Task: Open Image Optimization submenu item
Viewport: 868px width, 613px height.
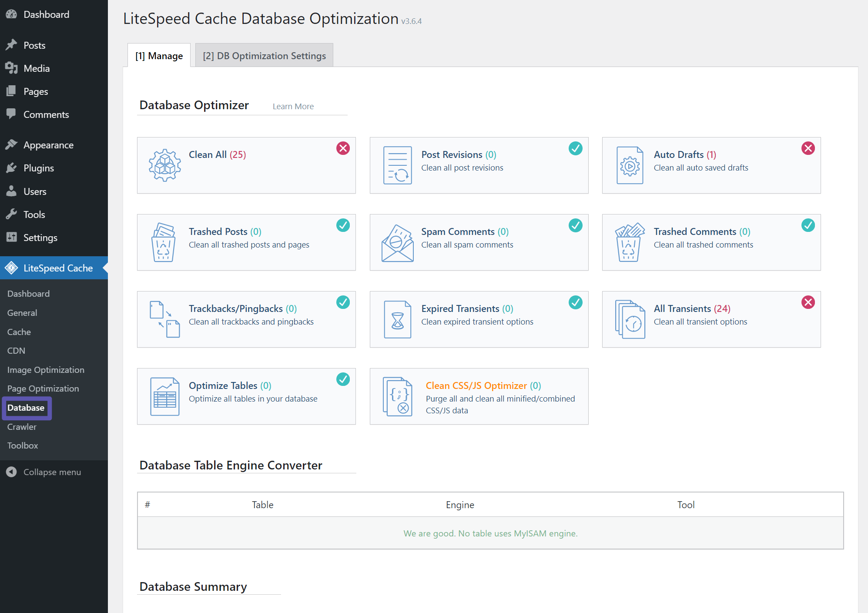Action: click(x=46, y=370)
